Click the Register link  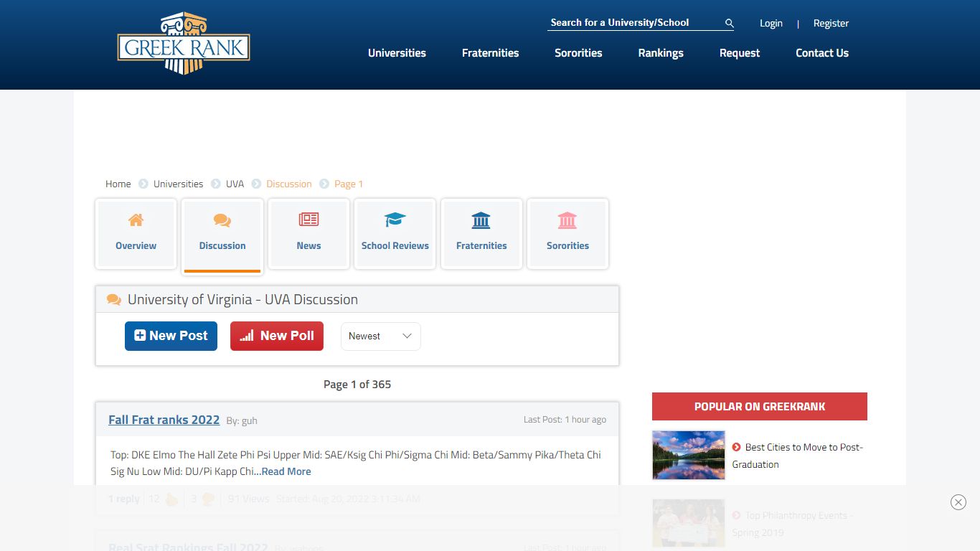pos(831,23)
